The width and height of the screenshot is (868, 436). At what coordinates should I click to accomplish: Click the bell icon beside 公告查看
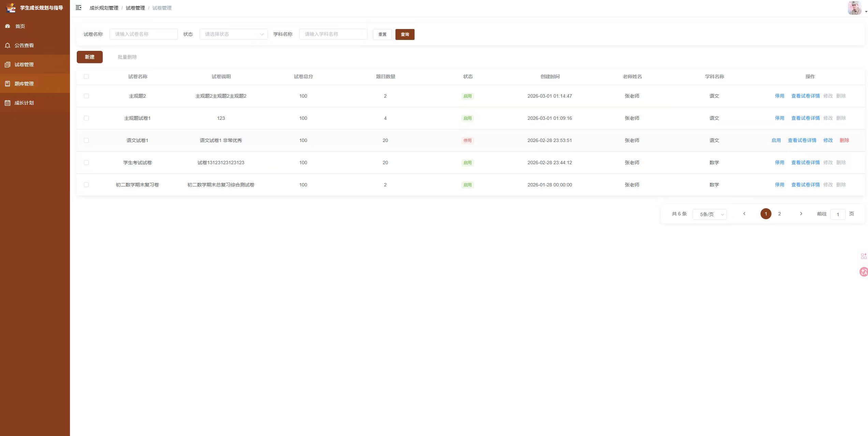tap(8, 45)
